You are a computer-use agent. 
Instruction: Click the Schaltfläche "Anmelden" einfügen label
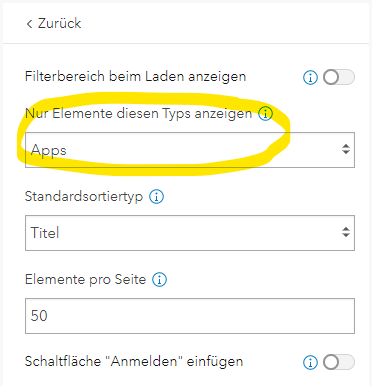point(134,362)
